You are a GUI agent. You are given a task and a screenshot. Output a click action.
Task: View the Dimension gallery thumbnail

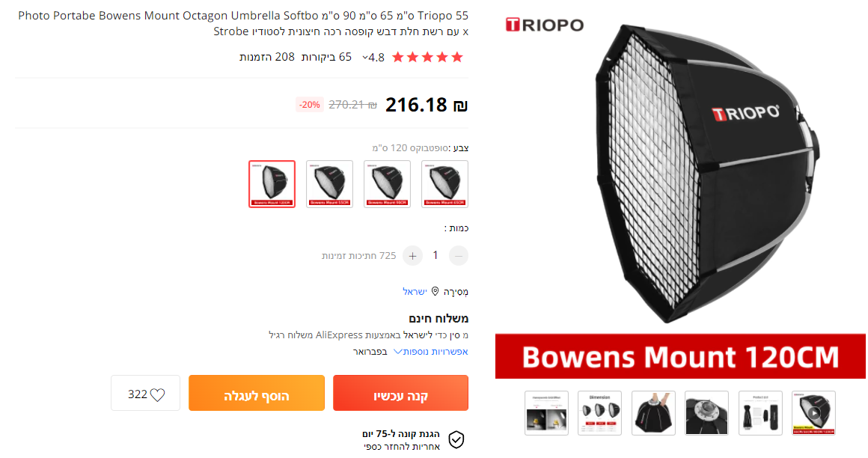click(599, 413)
